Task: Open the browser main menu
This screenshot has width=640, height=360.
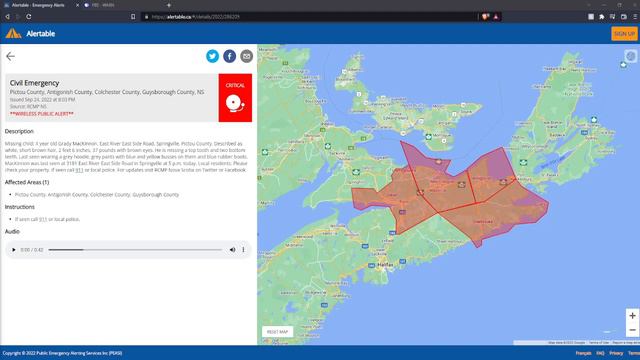Action: tap(636, 17)
